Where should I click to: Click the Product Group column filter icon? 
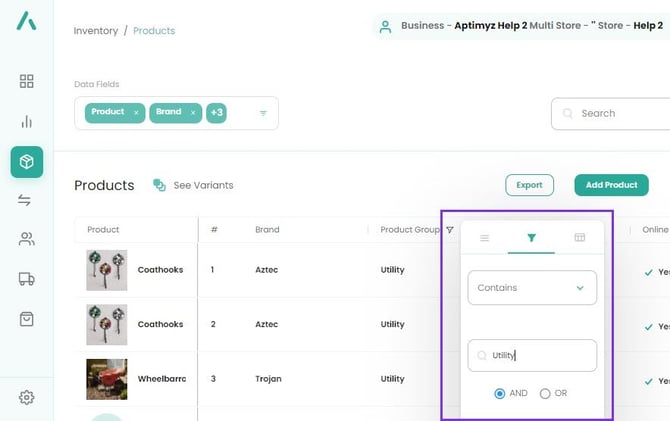[450, 230]
